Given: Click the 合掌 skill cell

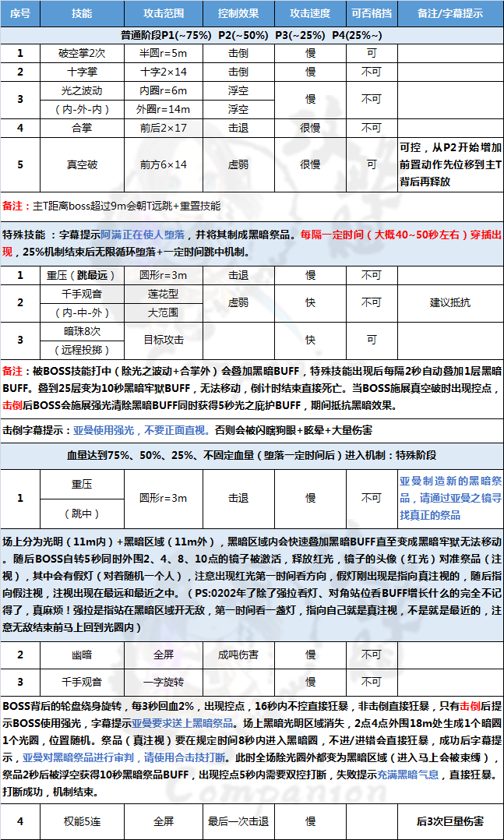Looking at the screenshot, I should coord(82,128).
